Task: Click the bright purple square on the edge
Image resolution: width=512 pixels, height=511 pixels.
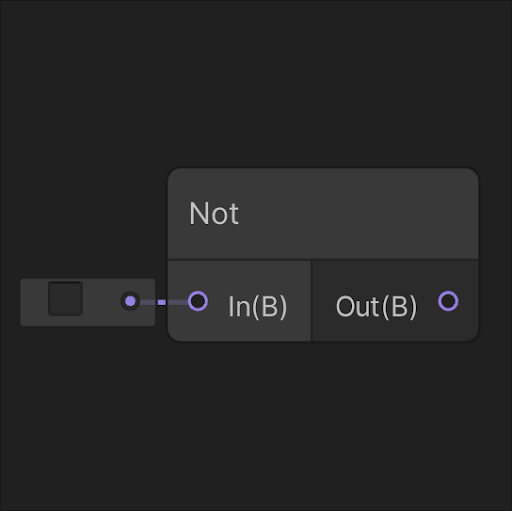Action: [x=162, y=302]
